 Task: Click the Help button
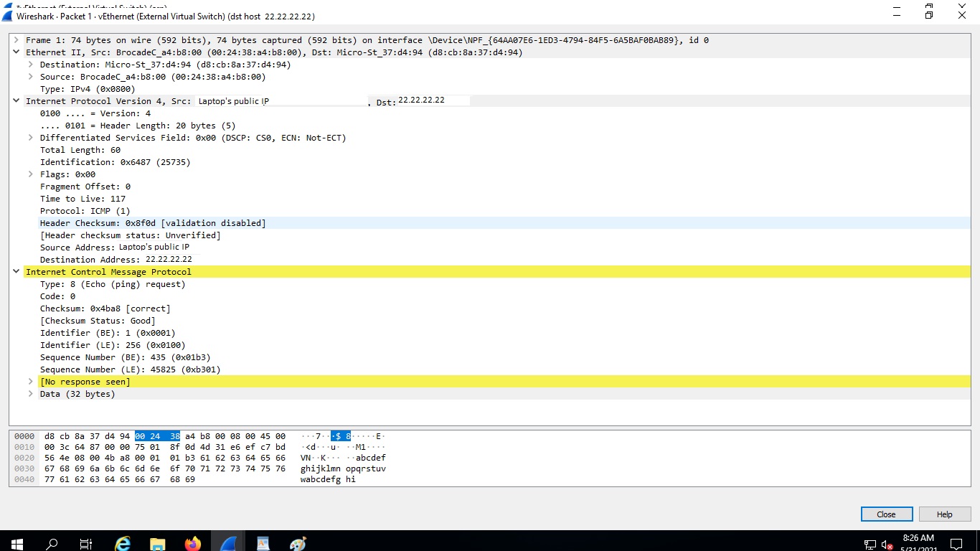click(945, 514)
